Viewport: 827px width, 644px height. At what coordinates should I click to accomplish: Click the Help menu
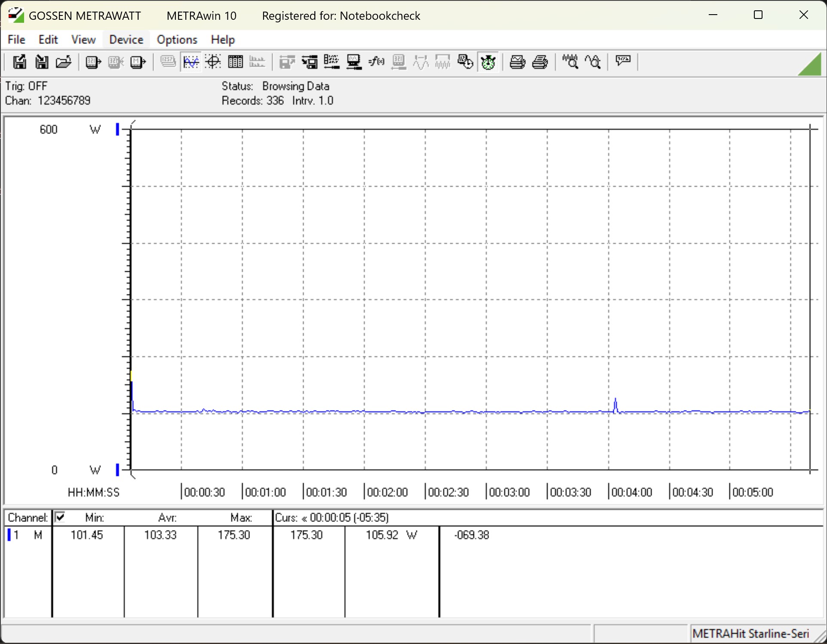[x=222, y=40]
